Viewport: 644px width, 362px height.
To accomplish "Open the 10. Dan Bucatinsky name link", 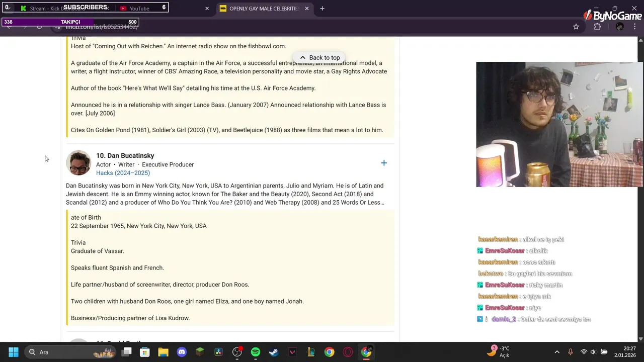I will coord(125,156).
